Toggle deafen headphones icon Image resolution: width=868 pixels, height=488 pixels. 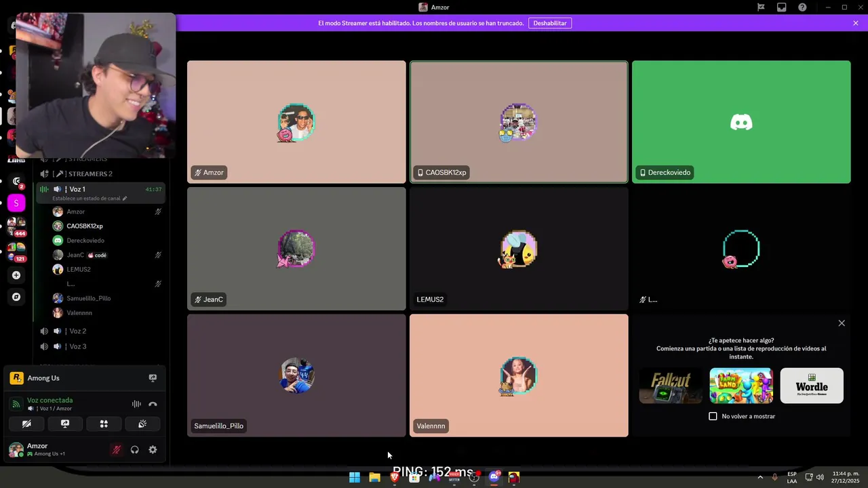pos(134,449)
